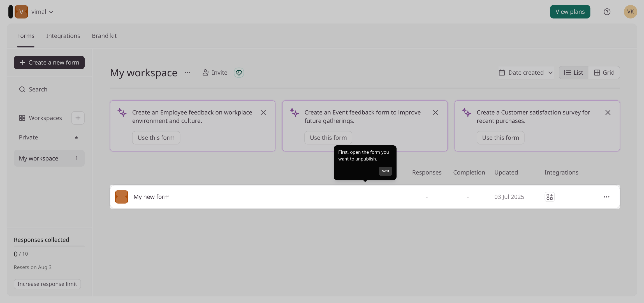Click the orange V workspace avatar
This screenshot has width=644, height=303.
tap(21, 12)
